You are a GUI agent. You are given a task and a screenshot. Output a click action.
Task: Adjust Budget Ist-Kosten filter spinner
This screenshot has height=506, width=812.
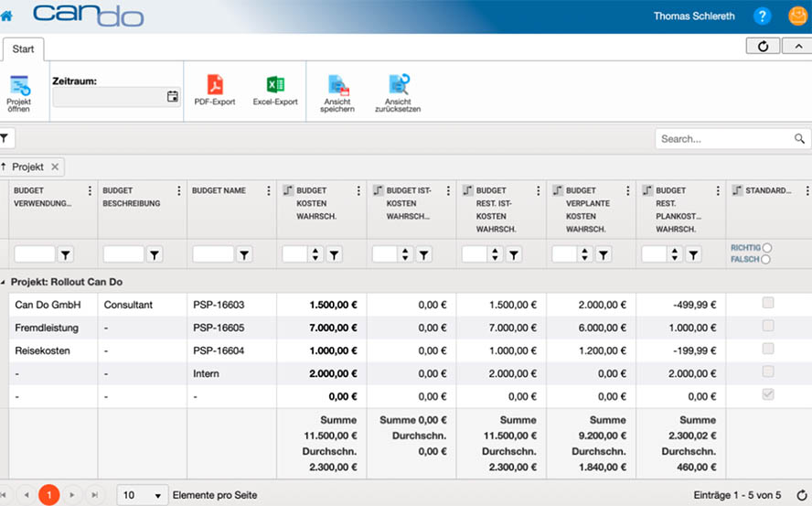(x=405, y=254)
